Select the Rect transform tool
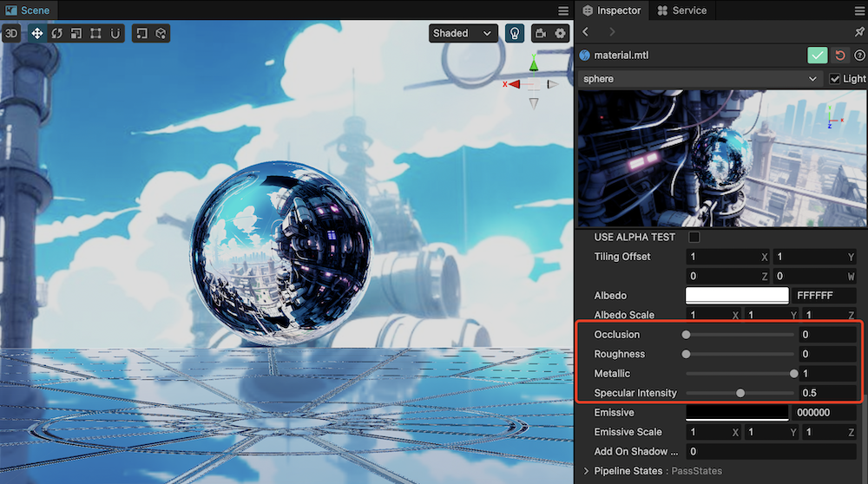This screenshot has width=868, height=484. [x=95, y=33]
